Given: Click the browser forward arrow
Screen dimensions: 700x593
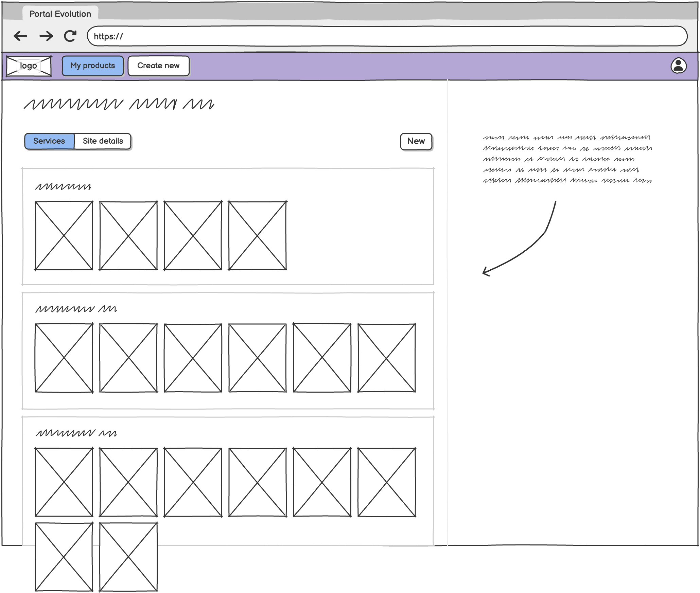Looking at the screenshot, I should pyautogui.click(x=46, y=36).
